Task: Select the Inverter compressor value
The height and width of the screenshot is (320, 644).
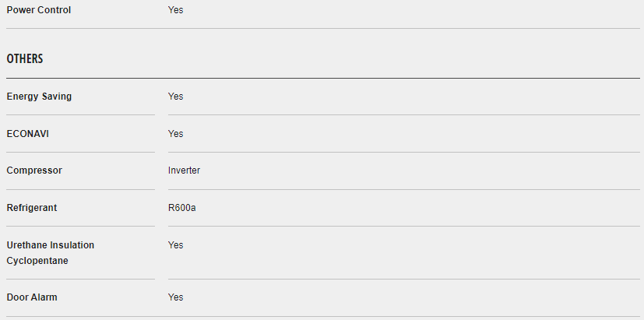Action: click(184, 171)
